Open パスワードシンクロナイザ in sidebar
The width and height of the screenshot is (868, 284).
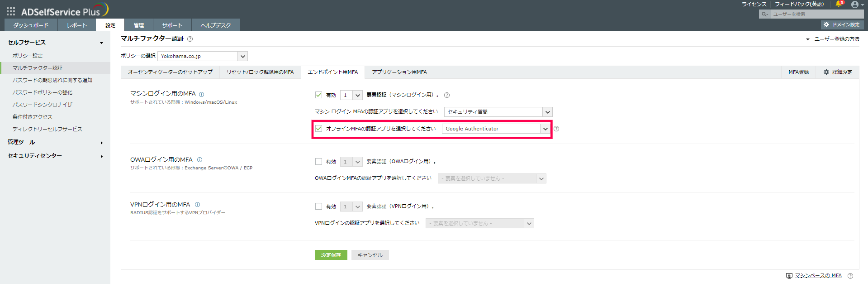click(x=43, y=105)
